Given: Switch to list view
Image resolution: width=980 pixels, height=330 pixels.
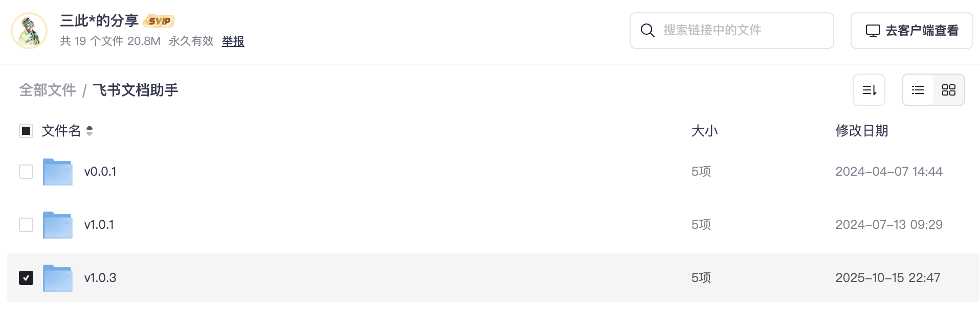Looking at the screenshot, I should [x=918, y=90].
